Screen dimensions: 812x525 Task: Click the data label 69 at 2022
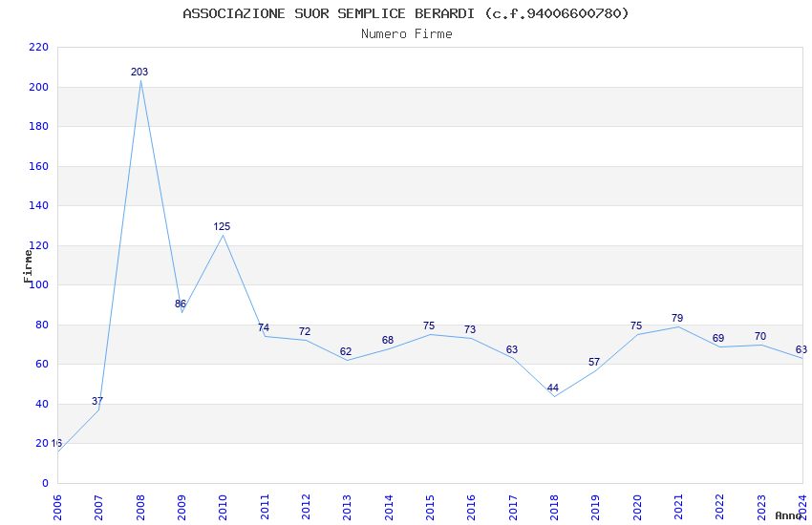point(718,338)
